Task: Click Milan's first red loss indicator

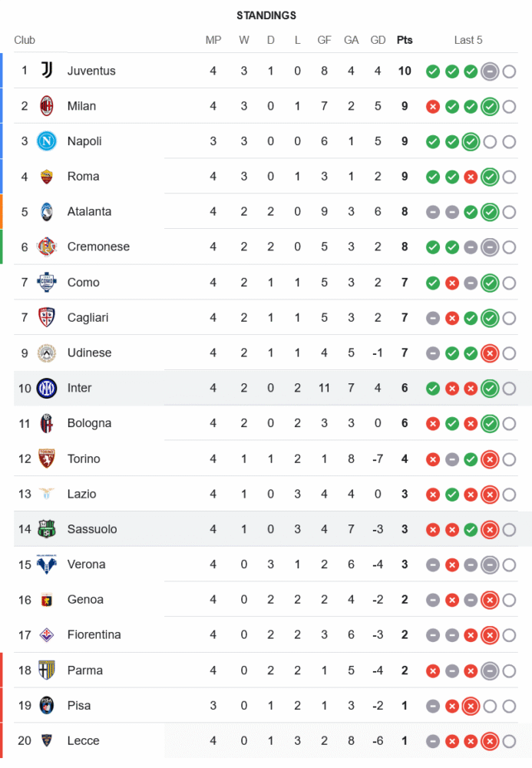Action: pos(433,107)
